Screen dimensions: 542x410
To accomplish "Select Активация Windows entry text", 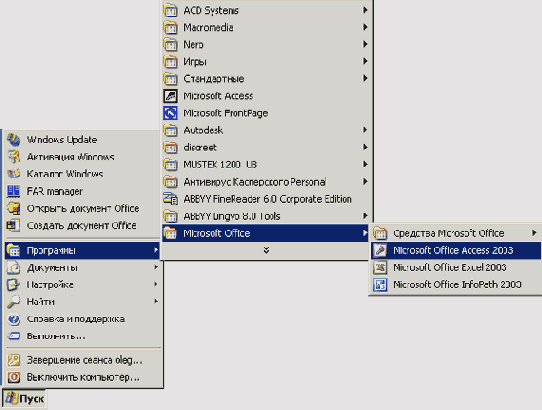I will click(71, 157).
